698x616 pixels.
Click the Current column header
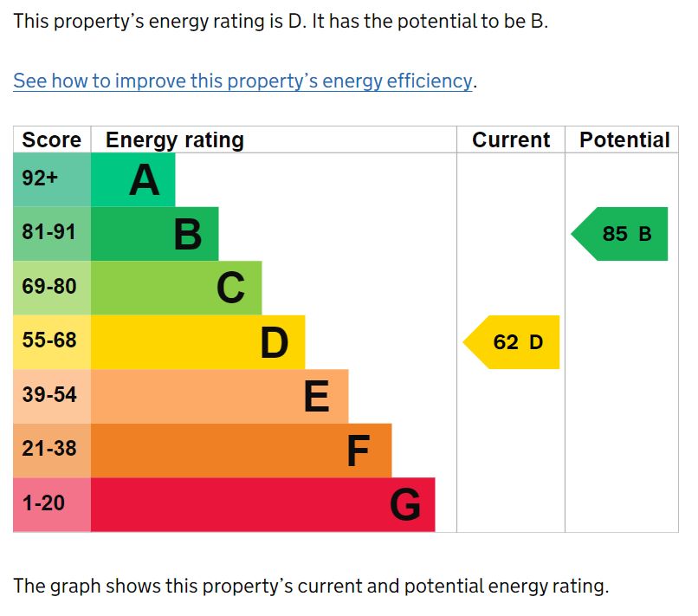511,139
